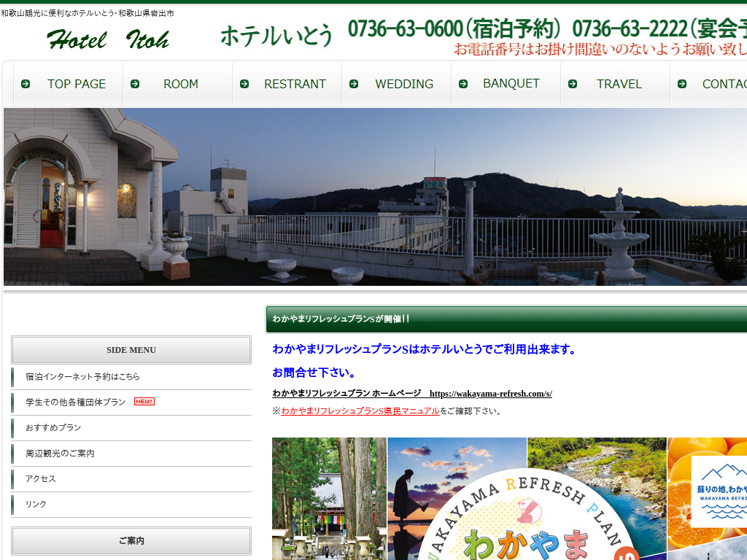
Task: Open わかやまリフレッシュプランS県民マニュアル red link
Action: pos(360,411)
